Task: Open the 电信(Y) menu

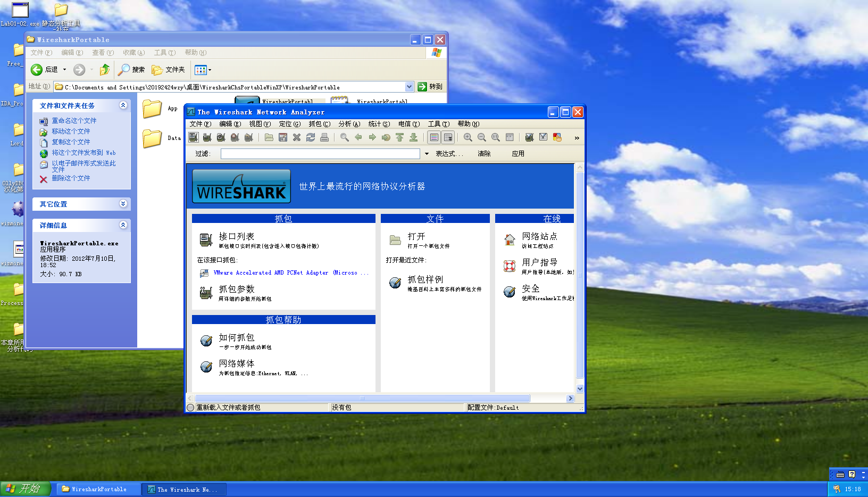Action: [409, 124]
